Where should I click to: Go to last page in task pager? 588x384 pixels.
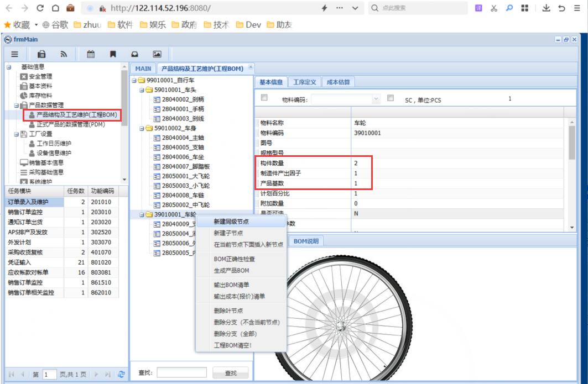[x=108, y=374]
